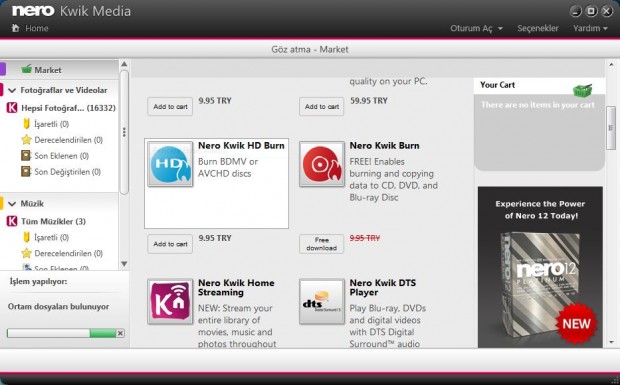Click the 'Burn BDMV or AVCHD discs' description

[x=228, y=168]
